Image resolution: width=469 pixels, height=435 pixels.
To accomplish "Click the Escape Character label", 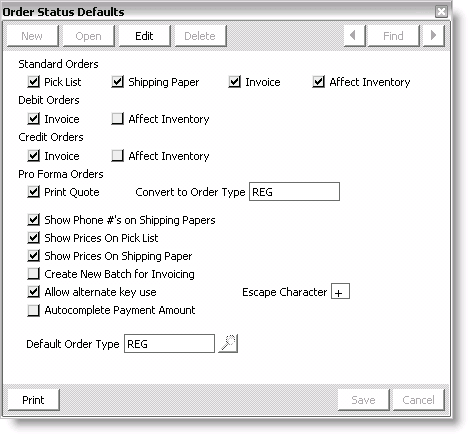I will pos(284,292).
